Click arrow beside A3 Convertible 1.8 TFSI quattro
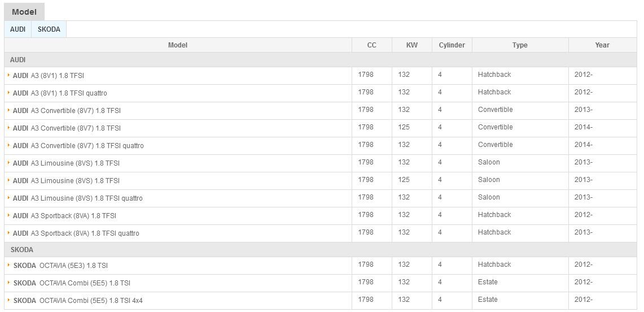This screenshot has height=312, width=644. click(x=9, y=145)
